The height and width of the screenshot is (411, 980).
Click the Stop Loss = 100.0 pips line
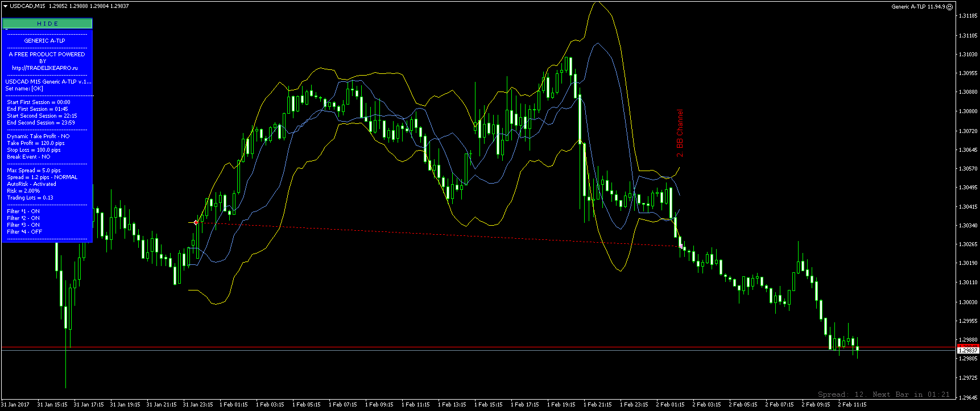[x=34, y=150]
